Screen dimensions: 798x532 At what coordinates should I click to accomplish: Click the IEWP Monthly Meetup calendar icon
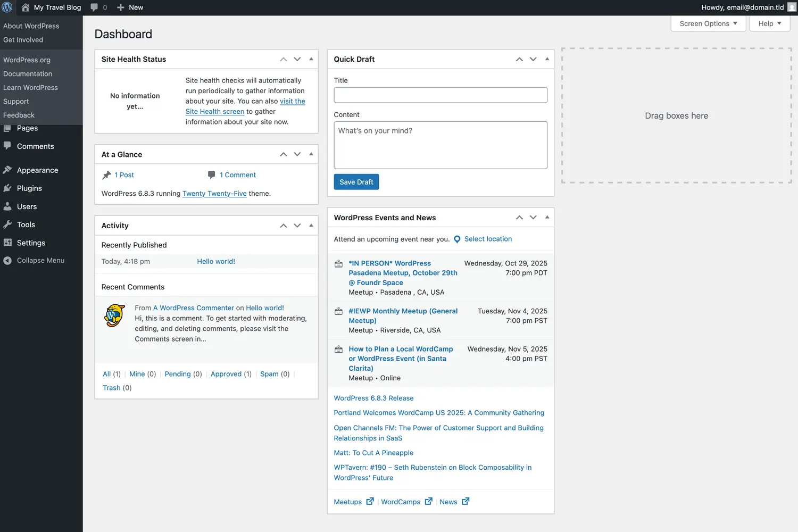coord(338,311)
